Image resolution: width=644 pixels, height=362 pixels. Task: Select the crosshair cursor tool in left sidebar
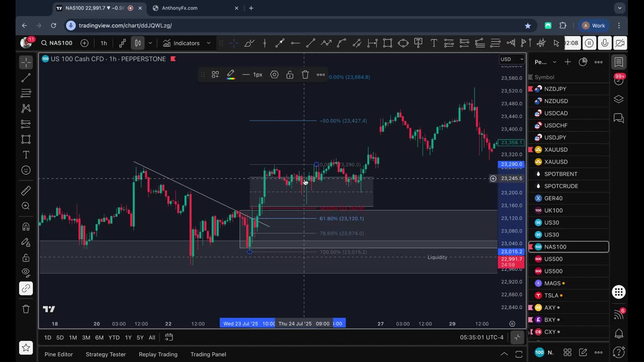[x=26, y=62]
